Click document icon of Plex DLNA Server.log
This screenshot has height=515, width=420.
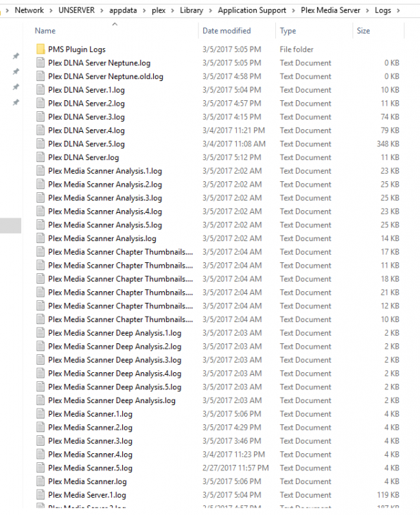40,157
